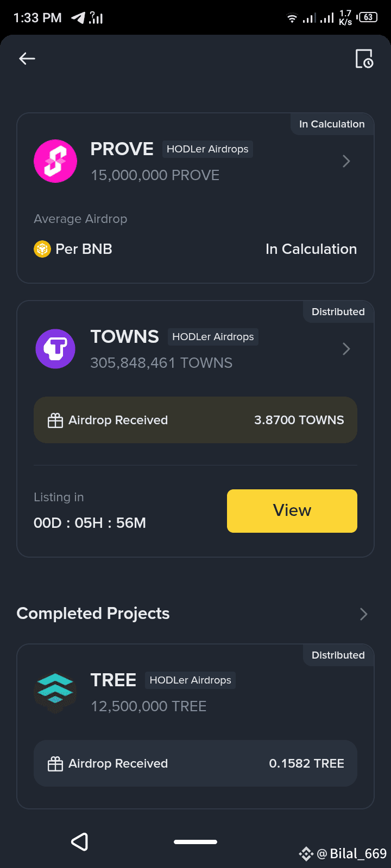This screenshot has width=391, height=868.
Task: Tap the In Calculation status badge
Action: [x=332, y=124]
